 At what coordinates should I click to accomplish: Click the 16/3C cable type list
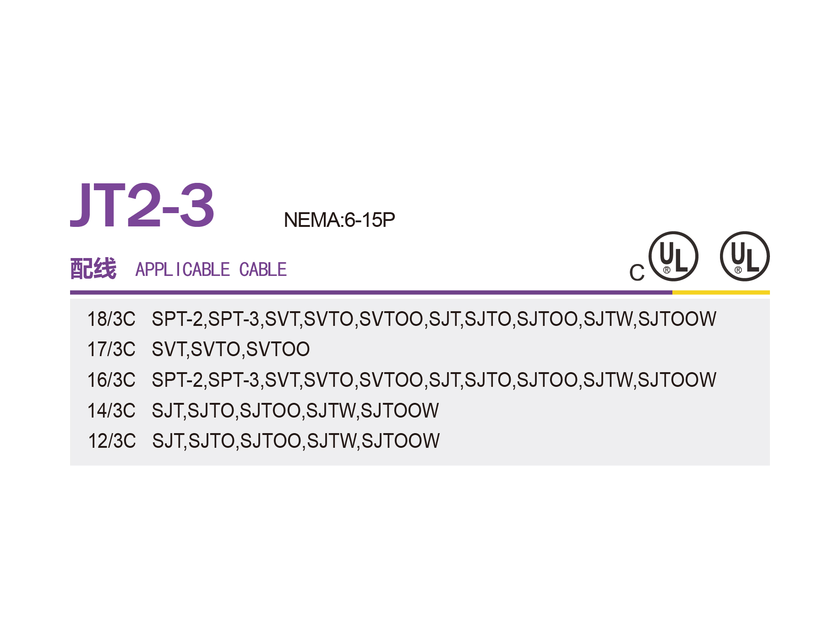pos(434,380)
